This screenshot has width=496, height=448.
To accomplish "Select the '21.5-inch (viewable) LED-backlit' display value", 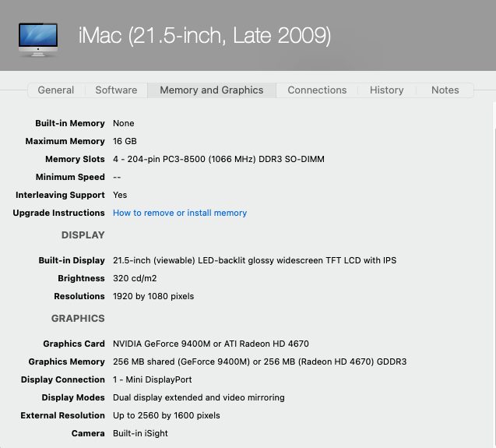I will click(x=255, y=260).
